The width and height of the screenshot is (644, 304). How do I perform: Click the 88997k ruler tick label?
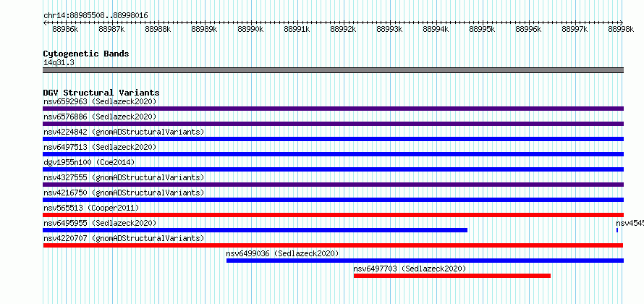(x=575, y=29)
